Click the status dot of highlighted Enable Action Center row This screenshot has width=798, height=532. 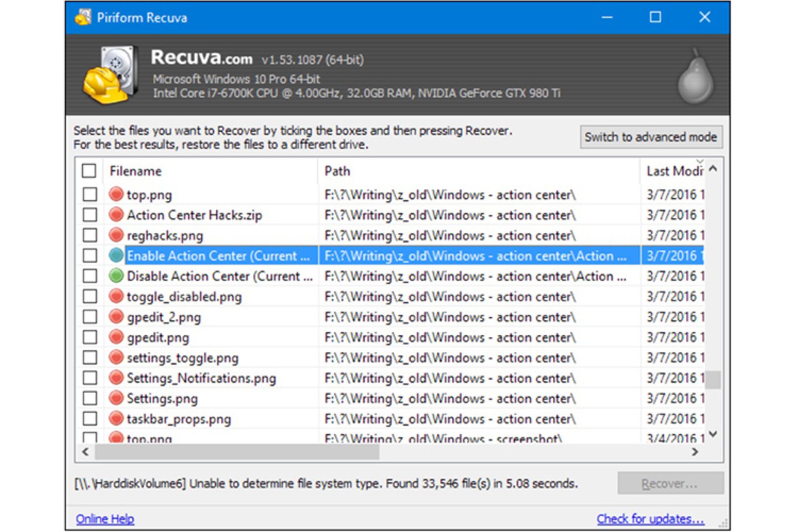pyautogui.click(x=116, y=255)
